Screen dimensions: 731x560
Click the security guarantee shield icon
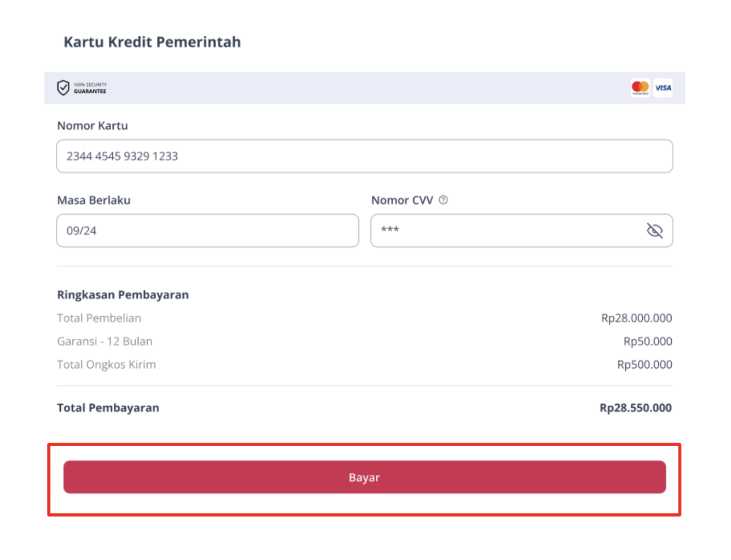pos(63,88)
